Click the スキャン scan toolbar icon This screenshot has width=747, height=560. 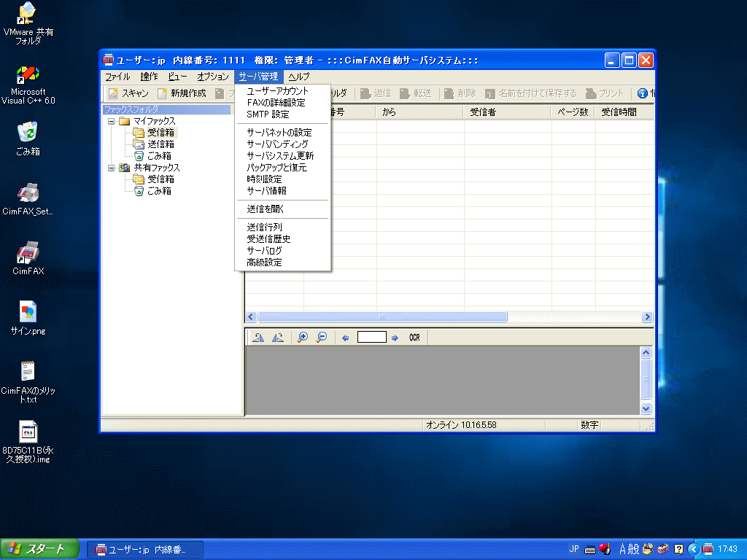(x=113, y=93)
